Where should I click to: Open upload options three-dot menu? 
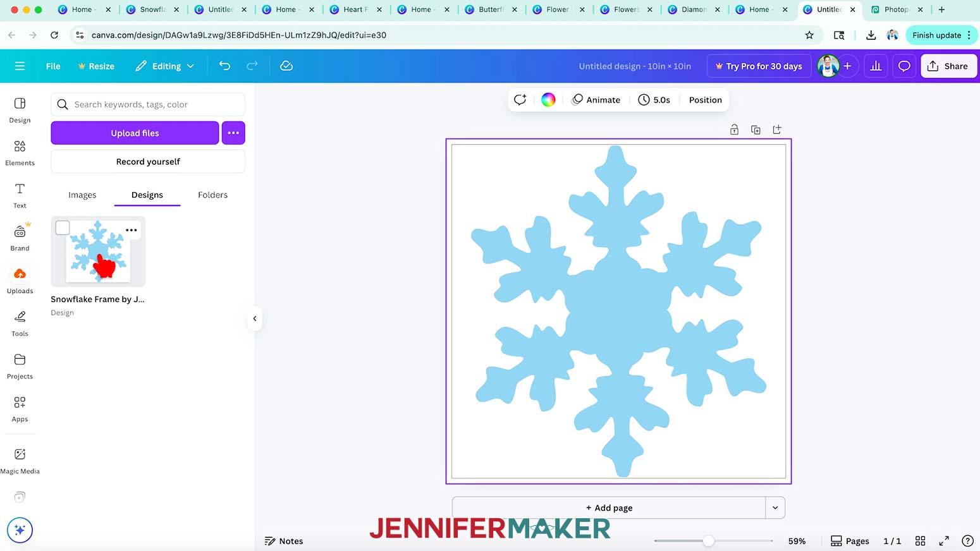tap(233, 133)
